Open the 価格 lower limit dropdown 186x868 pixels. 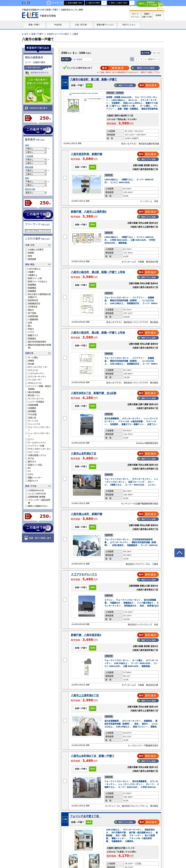click(36, 149)
